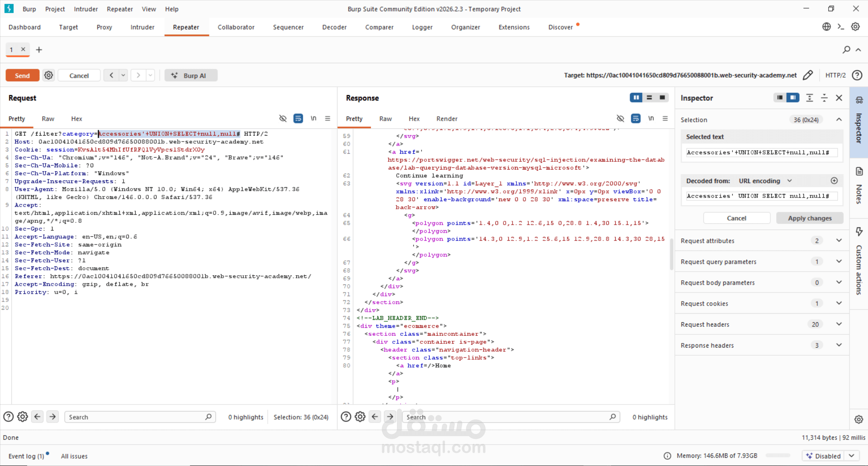Viewport: 868px width, 466px height.
Task: Collapse all Inspector sections icon
Action: point(825,98)
